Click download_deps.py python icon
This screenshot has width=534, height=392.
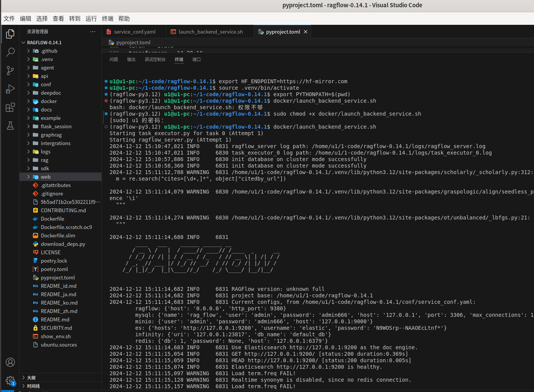pyautogui.click(x=35, y=244)
